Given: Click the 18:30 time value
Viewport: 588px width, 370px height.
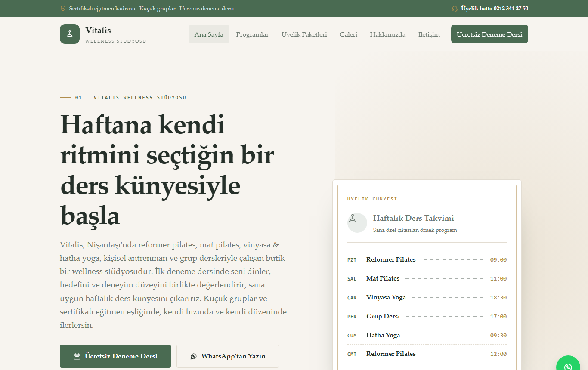Looking at the screenshot, I should pyautogui.click(x=498, y=298).
